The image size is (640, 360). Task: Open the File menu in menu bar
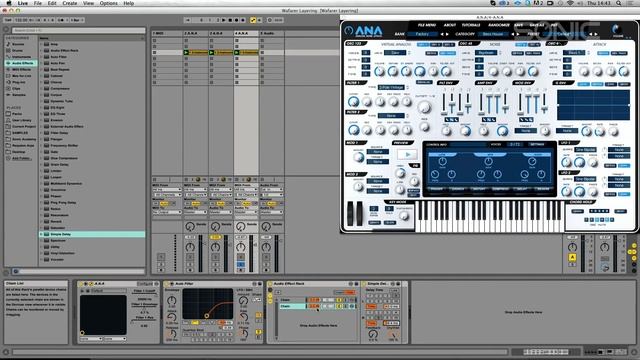coord(38,3)
